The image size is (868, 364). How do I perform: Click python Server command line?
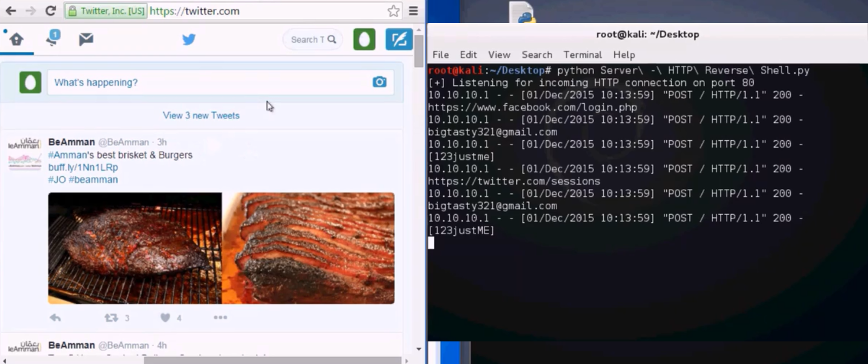pos(619,70)
